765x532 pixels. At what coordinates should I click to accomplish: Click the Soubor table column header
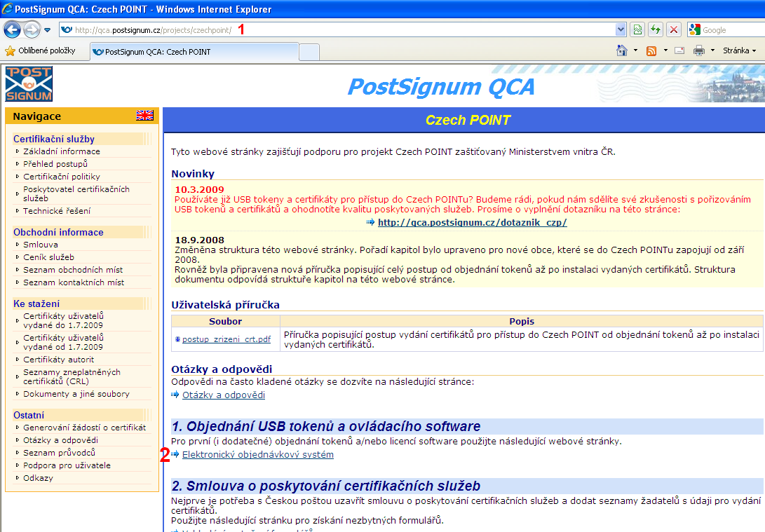pyautogui.click(x=225, y=321)
